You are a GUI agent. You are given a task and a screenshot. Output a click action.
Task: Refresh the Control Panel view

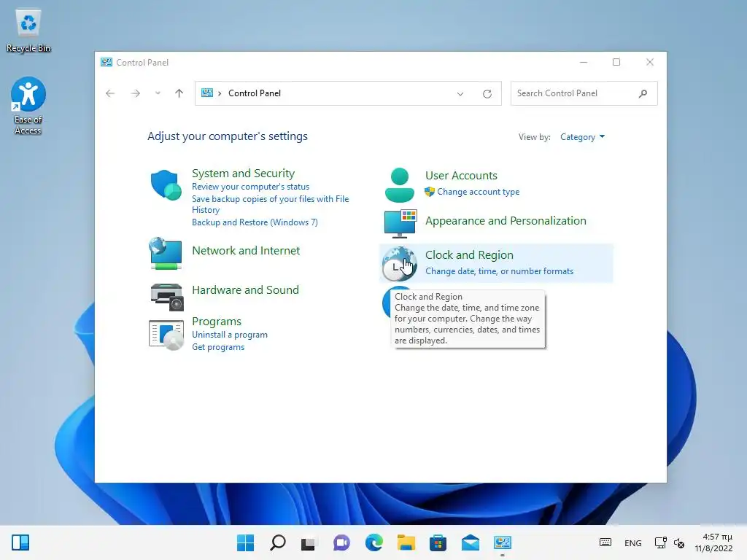[x=487, y=94]
